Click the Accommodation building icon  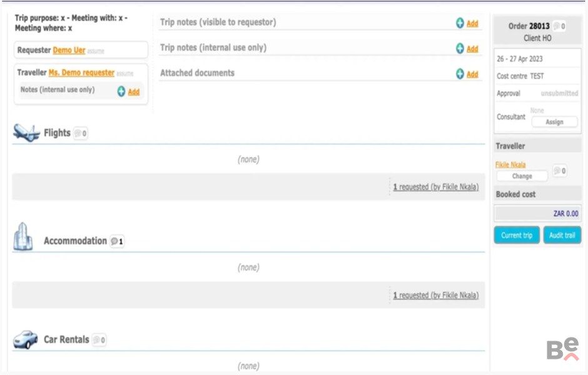(23, 237)
